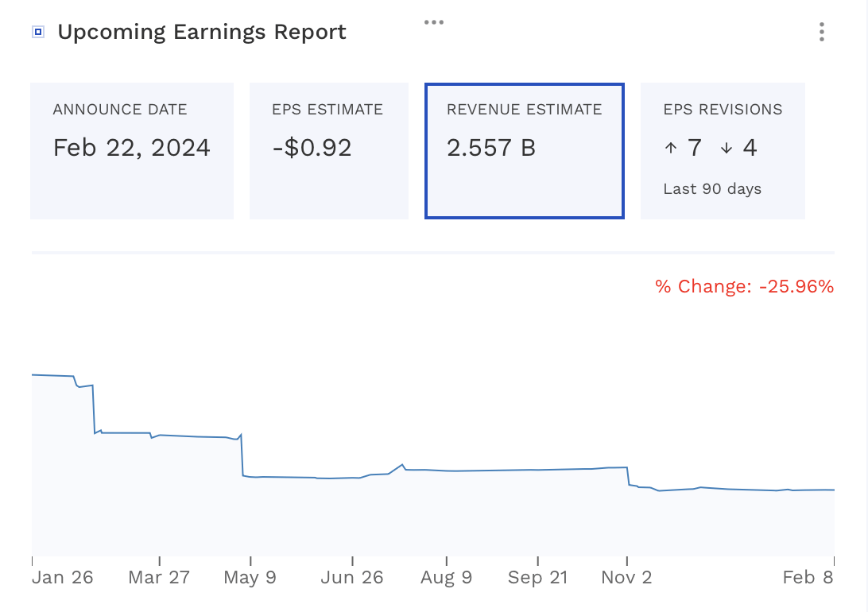Click the ellipsis dots to reveal more widget options
Screen dimensions: 868x612
click(434, 21)
